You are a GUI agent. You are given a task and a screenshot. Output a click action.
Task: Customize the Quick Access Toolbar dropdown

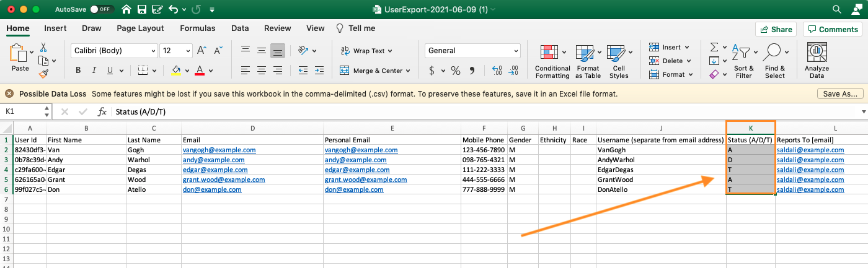point(213,11)
